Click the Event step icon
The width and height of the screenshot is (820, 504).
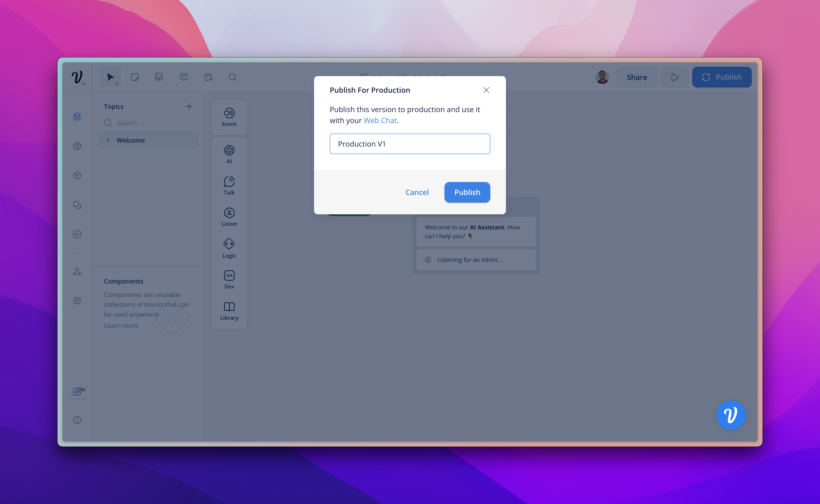pyautogui.click(x=229, y=114)
